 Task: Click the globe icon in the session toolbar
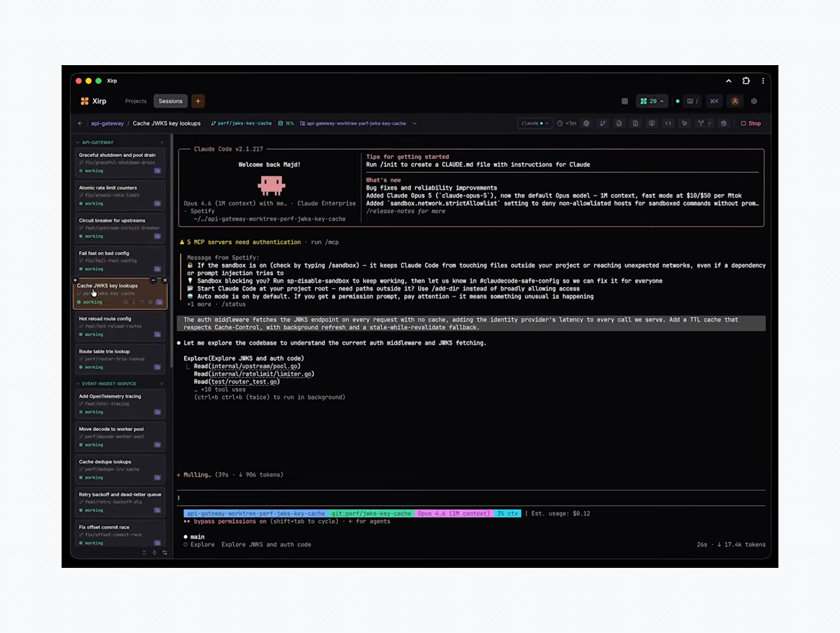[x=586, y=123]
